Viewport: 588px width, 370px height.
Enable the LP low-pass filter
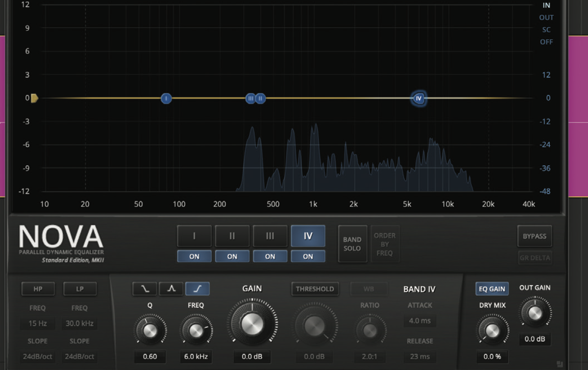[x=79, y=289]
